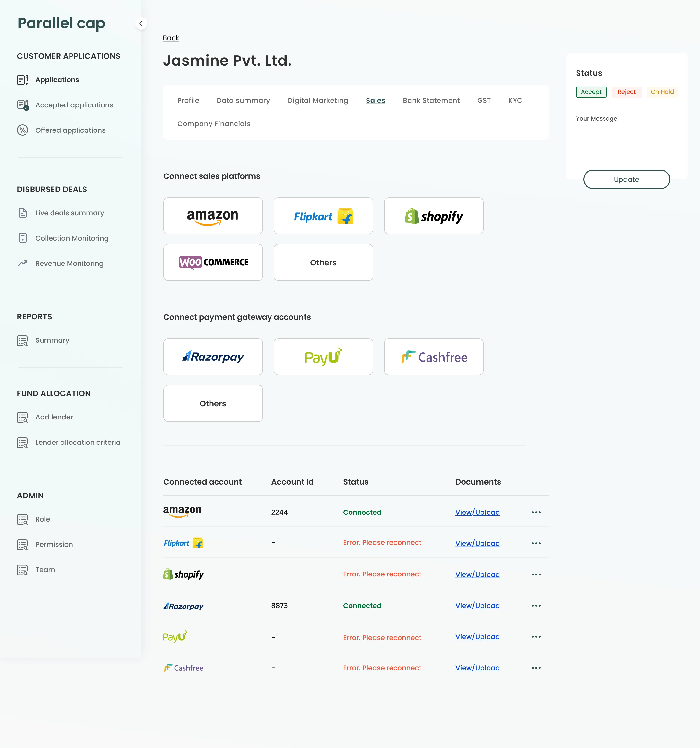Open the more options menu for Shopify row
700x748 pixels.
(x=536, y=574)
